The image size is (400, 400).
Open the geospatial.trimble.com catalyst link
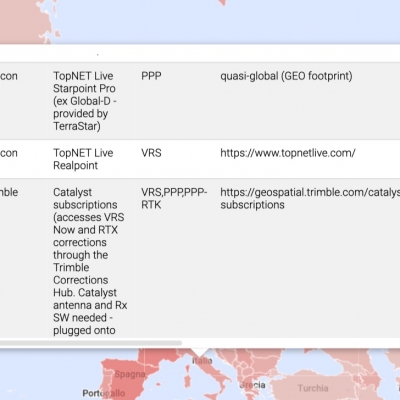coord(310,198)
